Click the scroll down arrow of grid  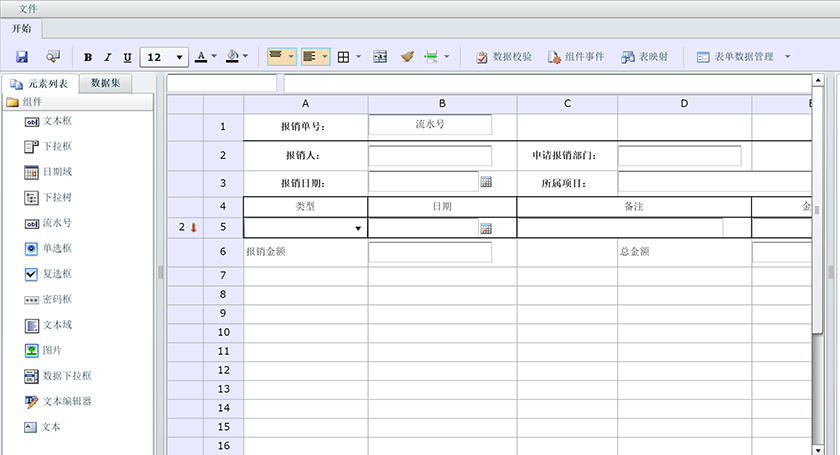tap(818, 450)
